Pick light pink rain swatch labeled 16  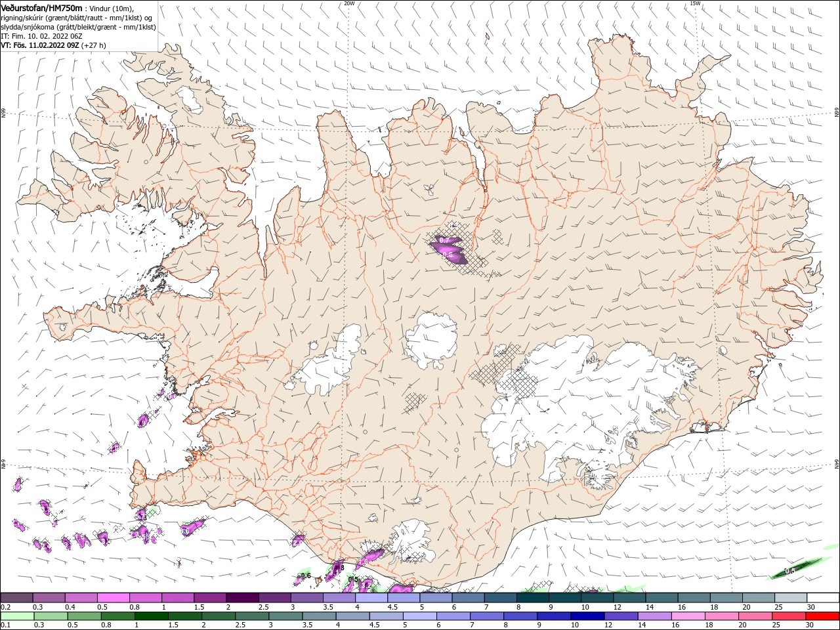click(687, 616)
